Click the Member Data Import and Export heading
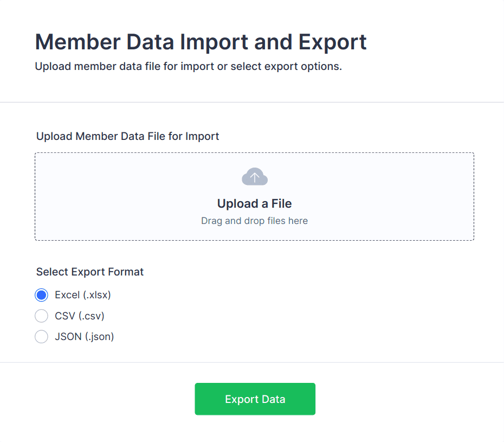This screenshot has width=504, height=442. pos(201,42)
